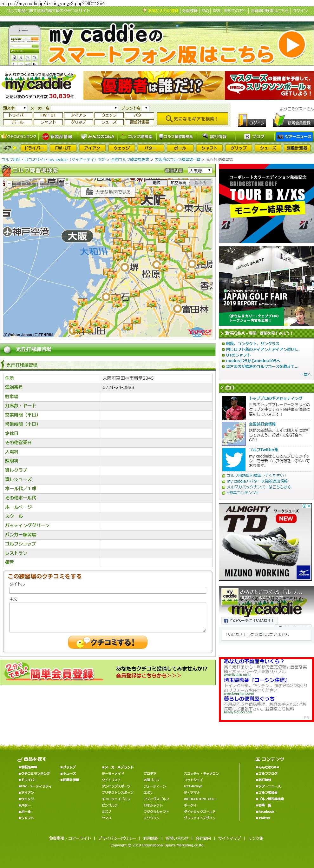
Task: Open ツアーニュース camera menu item
Action: [x=294, y=137]
